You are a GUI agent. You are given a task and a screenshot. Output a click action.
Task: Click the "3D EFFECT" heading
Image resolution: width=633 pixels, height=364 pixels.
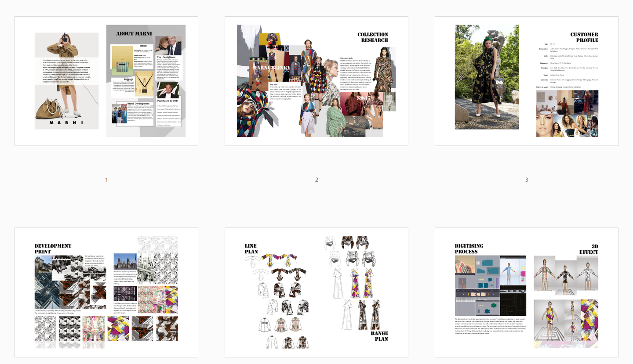tap(589, 249)
